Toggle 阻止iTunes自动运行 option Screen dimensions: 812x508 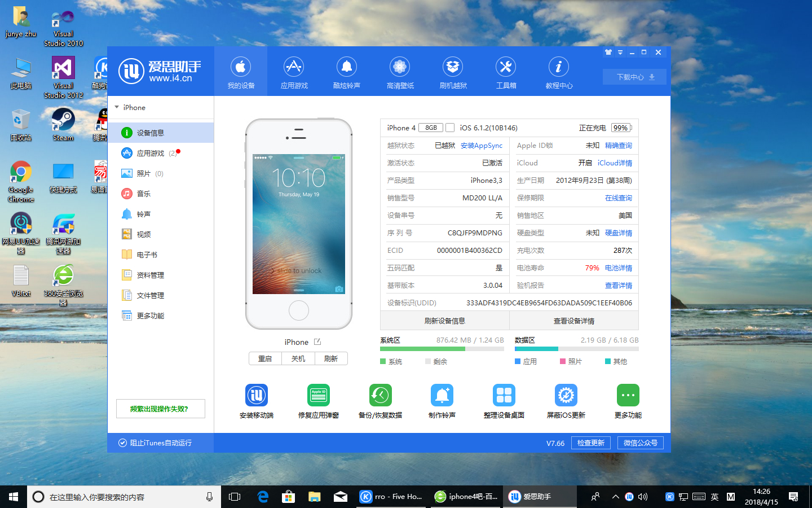click(x=155, y=443)
